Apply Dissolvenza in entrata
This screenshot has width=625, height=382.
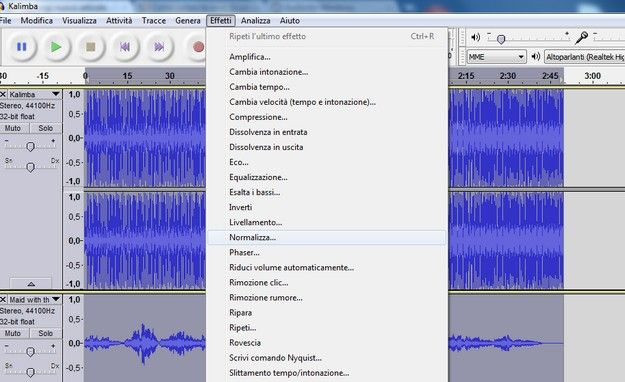[327, 132]
